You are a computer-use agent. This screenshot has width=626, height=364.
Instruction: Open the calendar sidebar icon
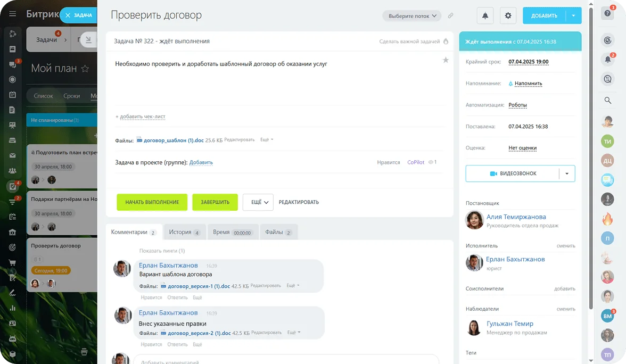12,95
